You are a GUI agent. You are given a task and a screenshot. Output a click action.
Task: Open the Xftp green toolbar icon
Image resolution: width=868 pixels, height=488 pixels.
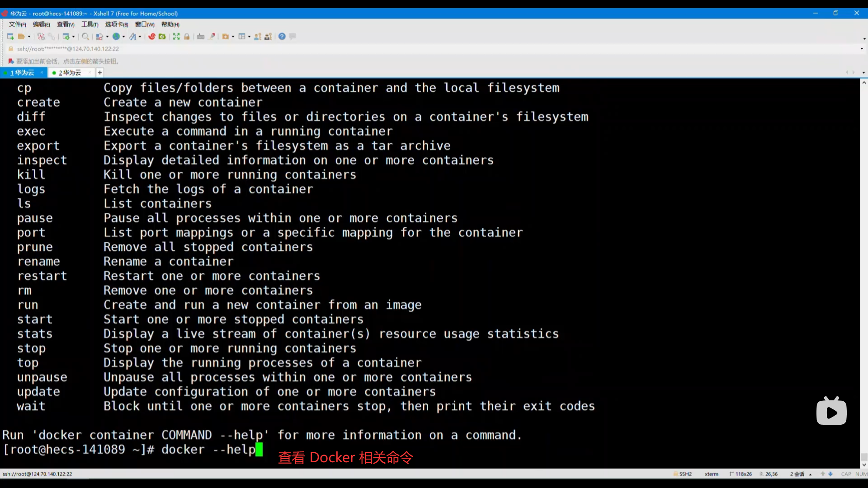pyautogui.click(x=162, y=37)
